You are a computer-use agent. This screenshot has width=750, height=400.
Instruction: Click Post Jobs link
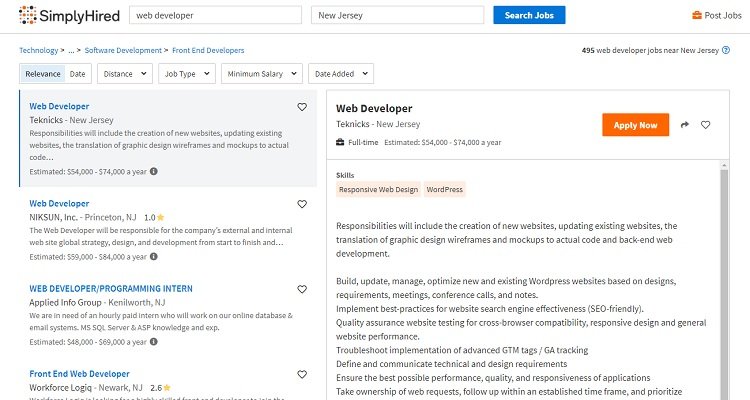[717, 15]
